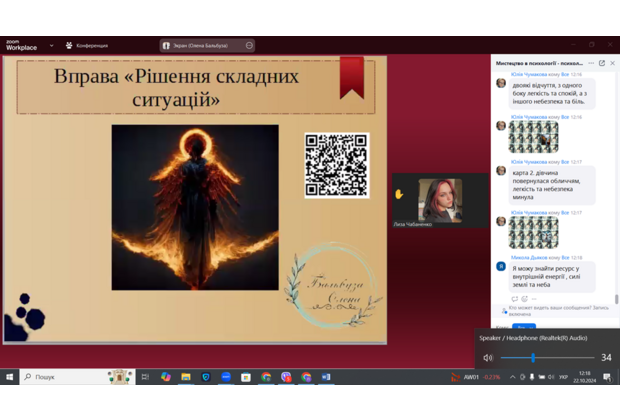Click the Zoom icon on taskbar
The height and width of the screenshot is (420, 620).
tap(226, 377)
